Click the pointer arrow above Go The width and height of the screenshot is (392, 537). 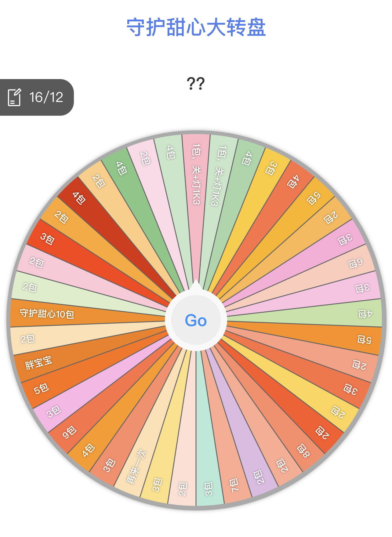pyautogui.click(x=196, y=286)
